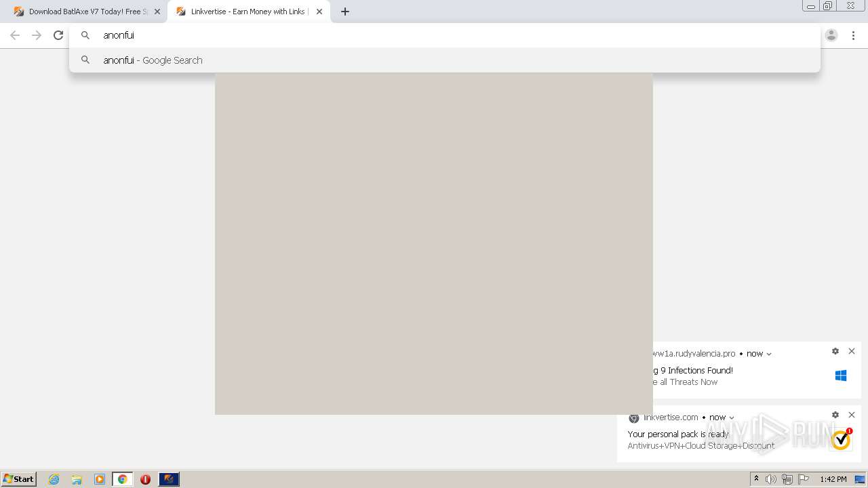
Task: Open the network tray icon
Action: point(787,479)
